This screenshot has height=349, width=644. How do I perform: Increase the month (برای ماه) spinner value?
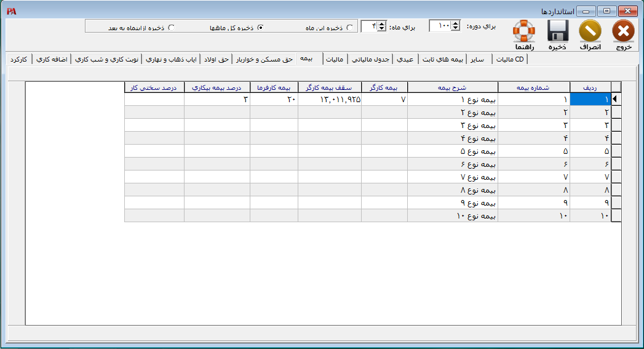pos(381,23)
